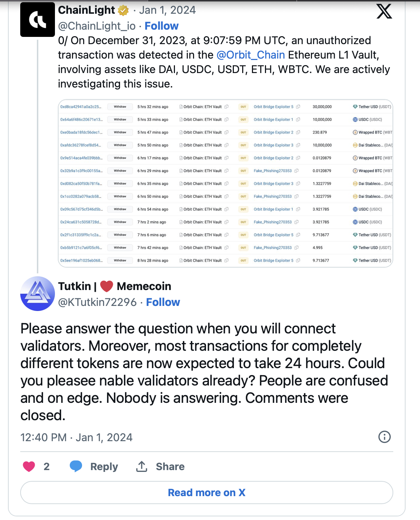Click the verified badge next to ChainLight

(x=123, y=10)
